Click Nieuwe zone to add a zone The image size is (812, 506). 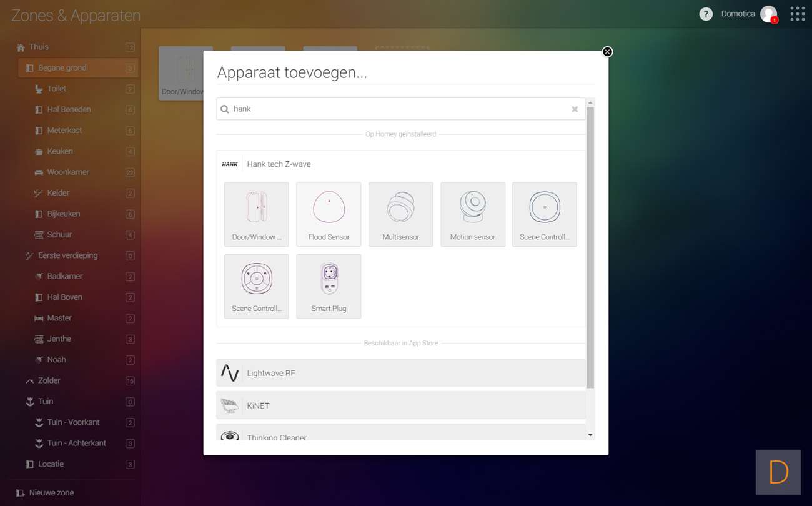click(51, 493)
